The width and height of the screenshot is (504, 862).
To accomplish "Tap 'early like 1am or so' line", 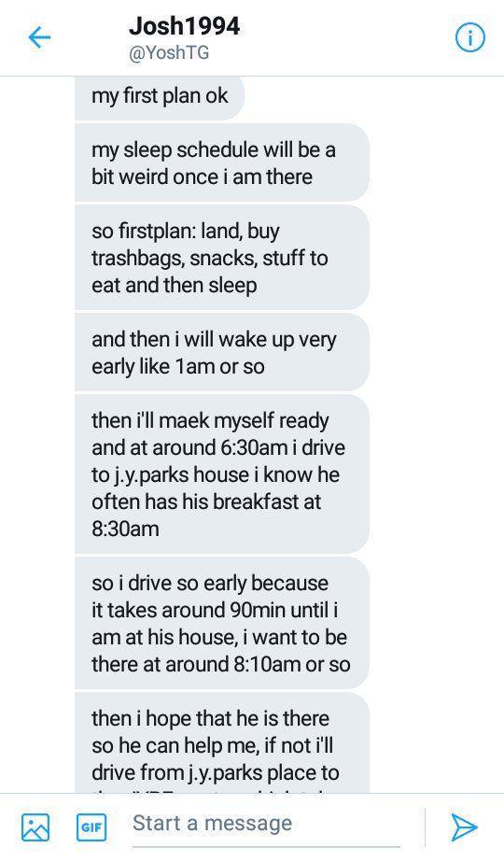I will click(178, 367).
